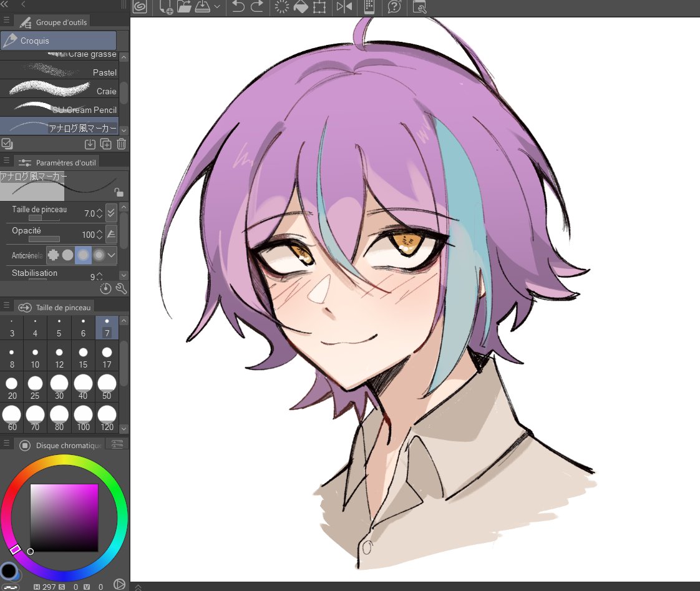The image size is (700, 591).
Task: Set anti-aliasing to medium
Action: click(83, 255)
